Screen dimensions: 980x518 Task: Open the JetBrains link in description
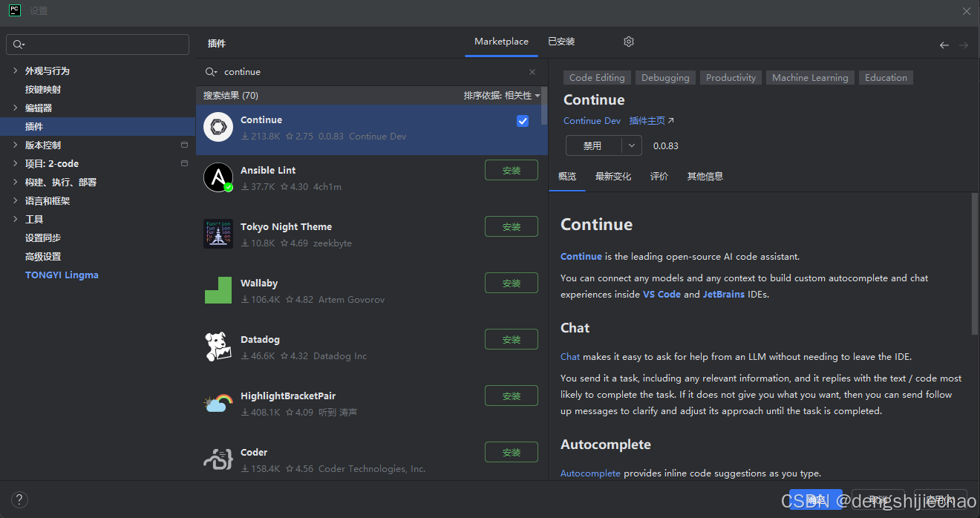click(724, 294)
